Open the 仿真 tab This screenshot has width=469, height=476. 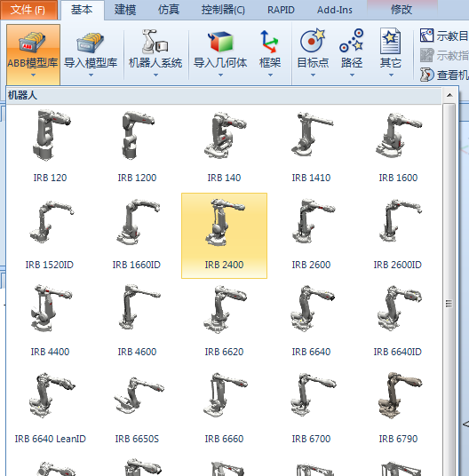tap(169, 10)
